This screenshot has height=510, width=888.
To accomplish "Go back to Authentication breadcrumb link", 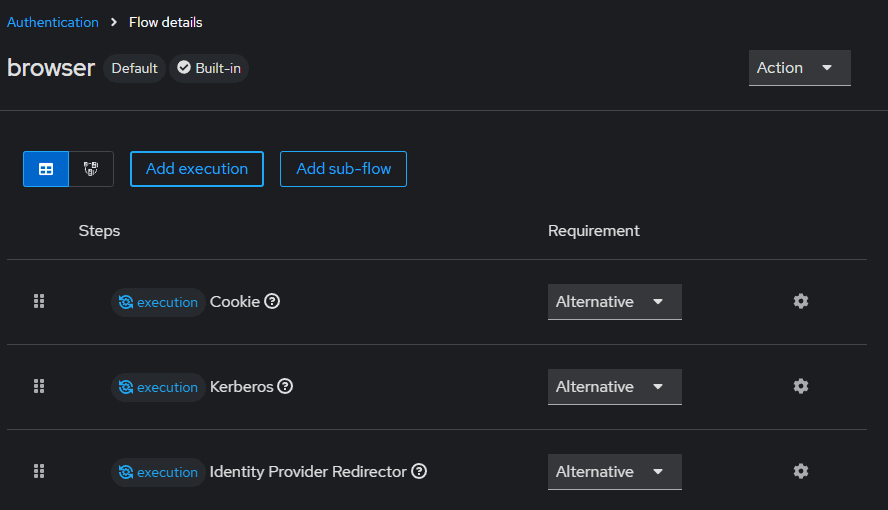I will pos(53,22).
